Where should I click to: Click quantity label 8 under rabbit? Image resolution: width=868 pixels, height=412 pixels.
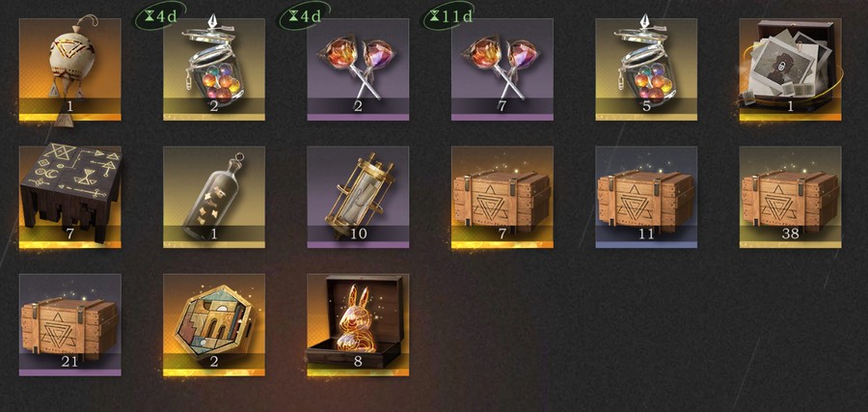pyautogui.click(x=358, y=362)
